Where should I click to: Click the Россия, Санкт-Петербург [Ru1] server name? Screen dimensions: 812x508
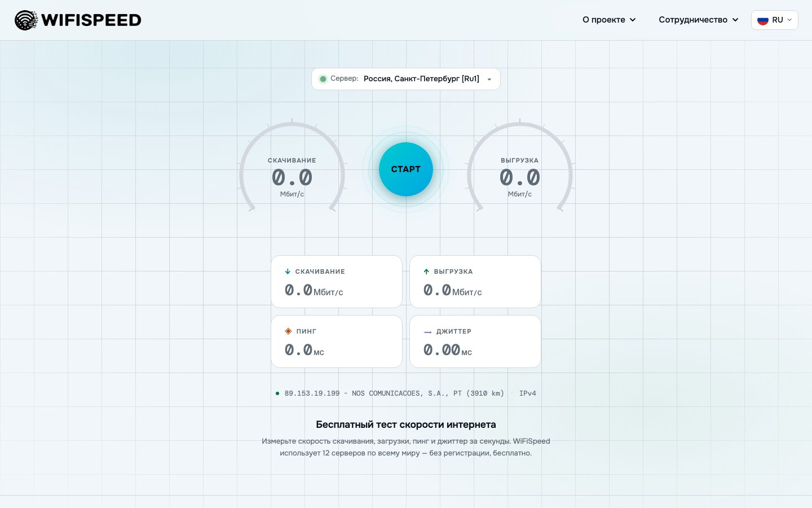coord(421,79)
